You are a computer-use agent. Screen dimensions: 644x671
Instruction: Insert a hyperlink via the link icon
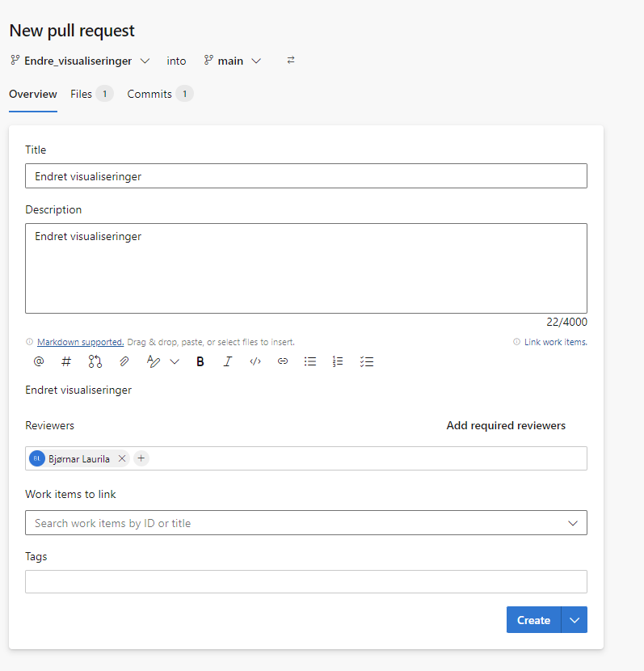tap(283, 361)
